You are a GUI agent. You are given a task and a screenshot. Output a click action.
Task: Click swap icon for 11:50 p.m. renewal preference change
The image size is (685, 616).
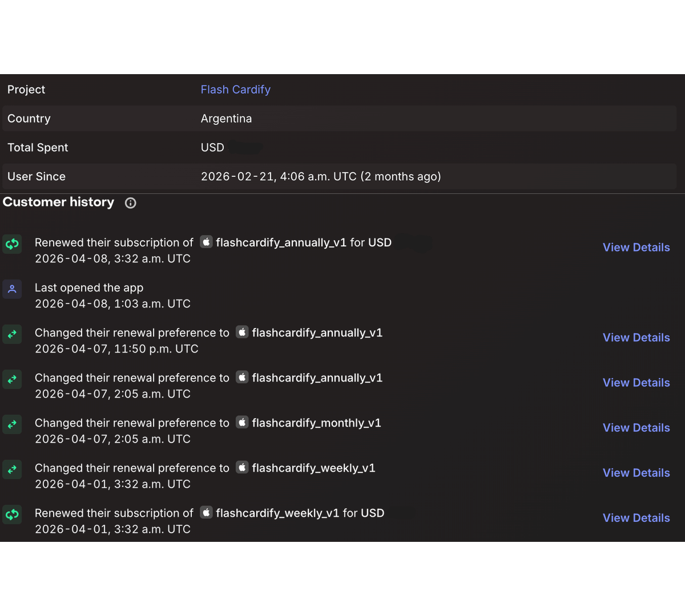pos(12,334)
